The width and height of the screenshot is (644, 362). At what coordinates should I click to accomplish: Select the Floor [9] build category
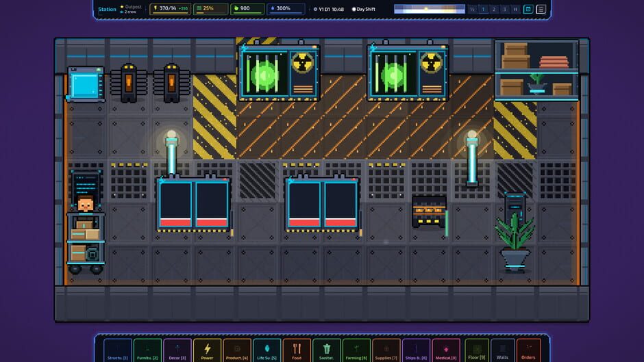coord(476,351)
